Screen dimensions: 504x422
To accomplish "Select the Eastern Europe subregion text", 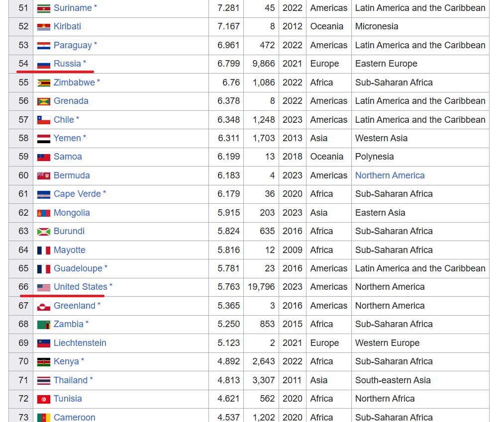I will 386,64.
